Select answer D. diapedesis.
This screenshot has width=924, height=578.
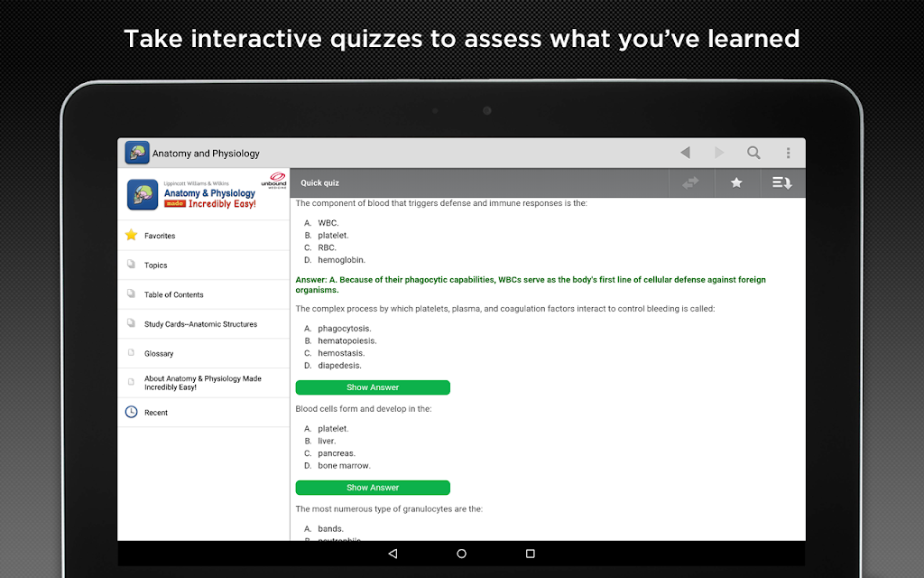pyautogui.click(x=333, y=366)
